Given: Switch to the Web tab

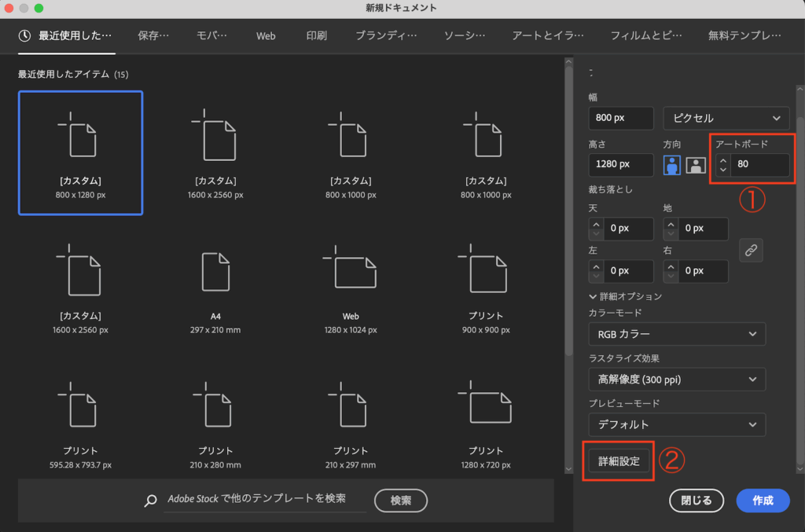Looking at the screenshot, I should point(266,35).
